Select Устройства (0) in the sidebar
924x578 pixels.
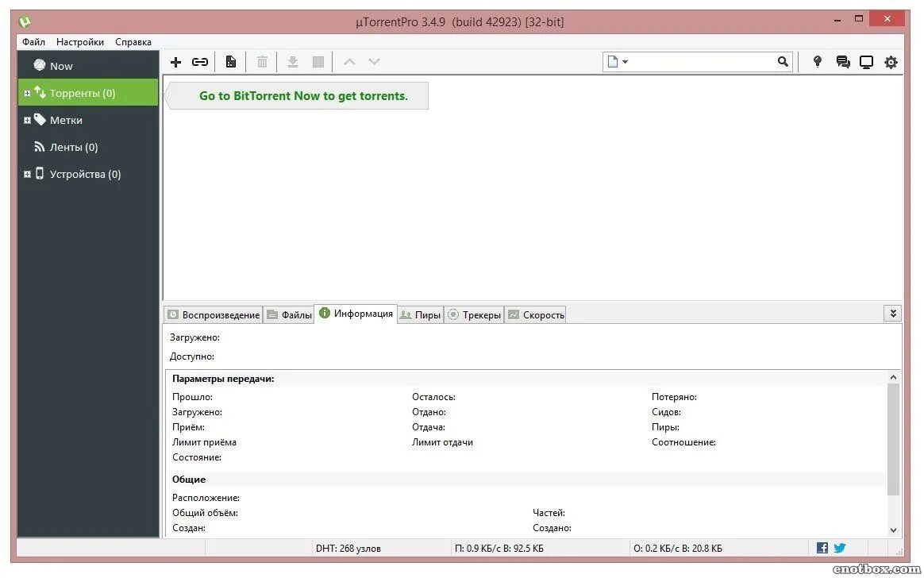point(88,175)
